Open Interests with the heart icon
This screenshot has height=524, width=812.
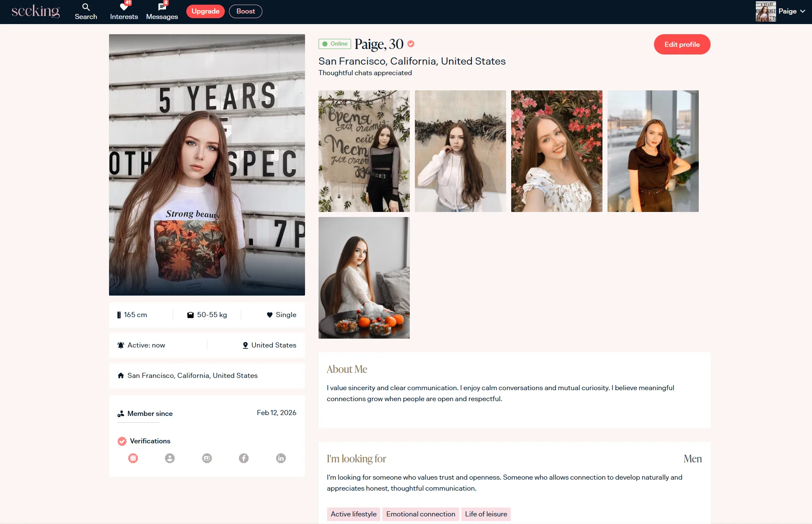click(124, 7)
